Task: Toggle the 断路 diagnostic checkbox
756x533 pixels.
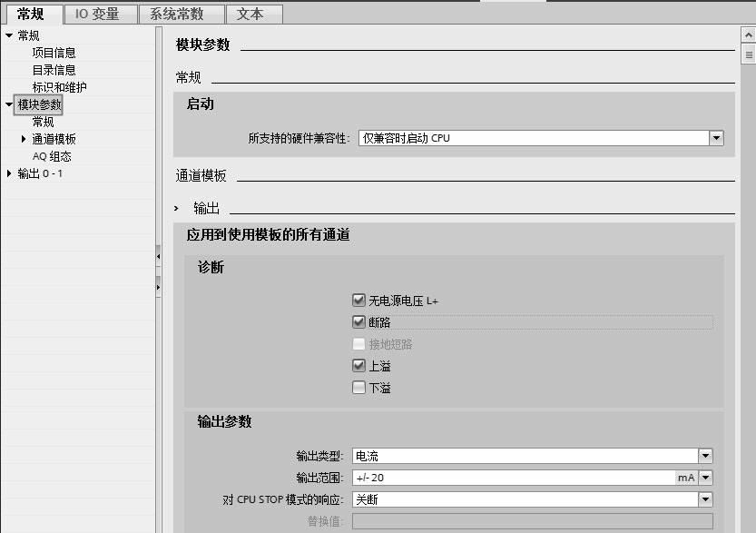Action: [358, 321]
